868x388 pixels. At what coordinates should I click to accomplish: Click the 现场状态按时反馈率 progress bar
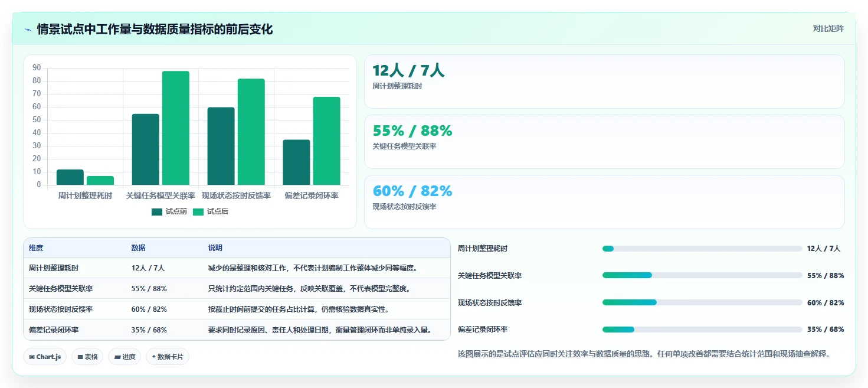click(702, 302)
